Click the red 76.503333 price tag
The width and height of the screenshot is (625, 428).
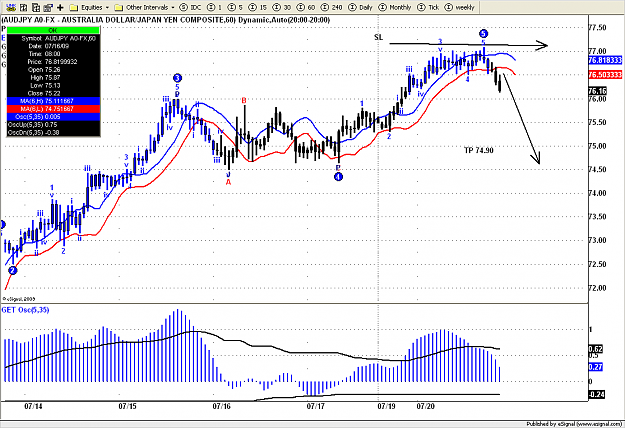[605, 75]
